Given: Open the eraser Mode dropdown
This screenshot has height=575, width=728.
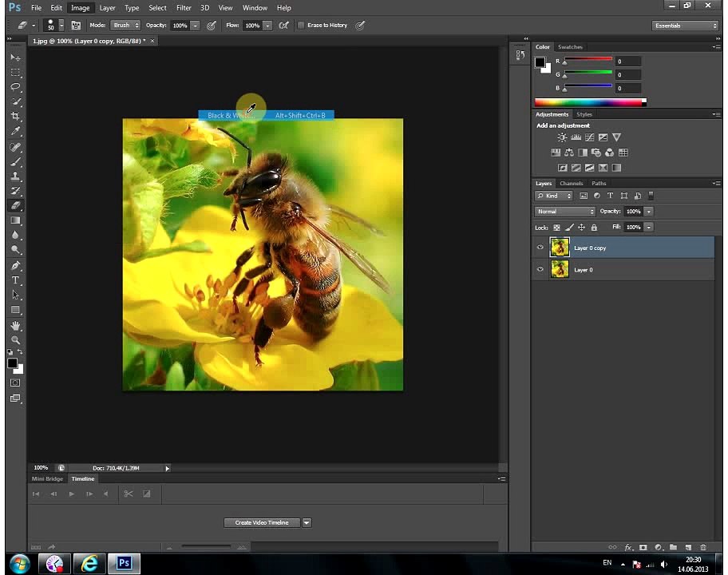Looking at the screenshot, I should [x=125, y=25].
